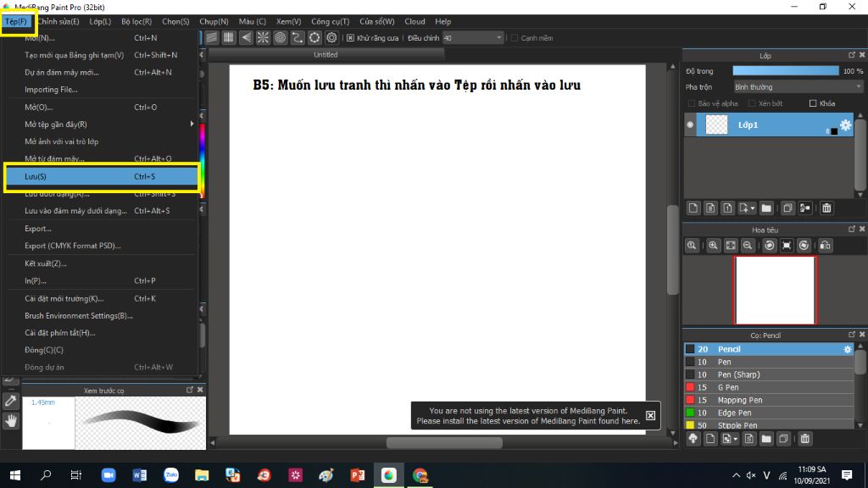This screenshot has width=868, height=488.
Task: Choose Mở(O)... from file menu
Action: (x=102, y=108)
